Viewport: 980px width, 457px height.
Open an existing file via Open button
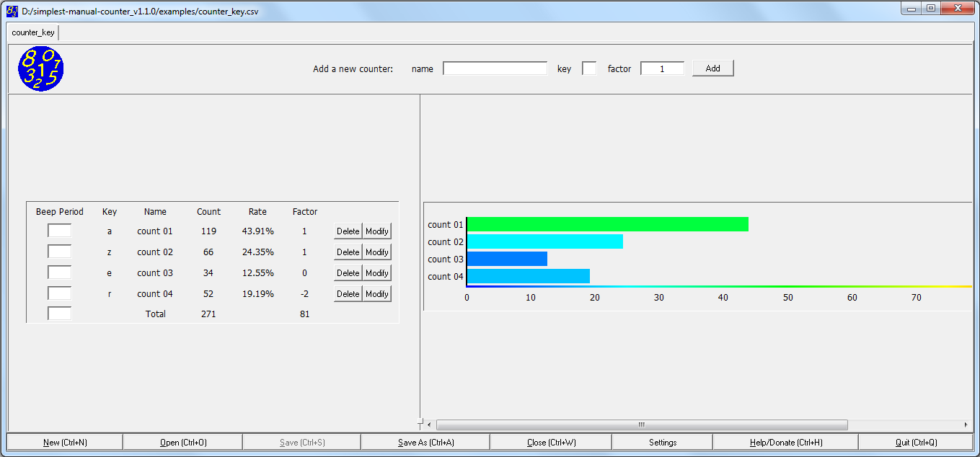182,441
